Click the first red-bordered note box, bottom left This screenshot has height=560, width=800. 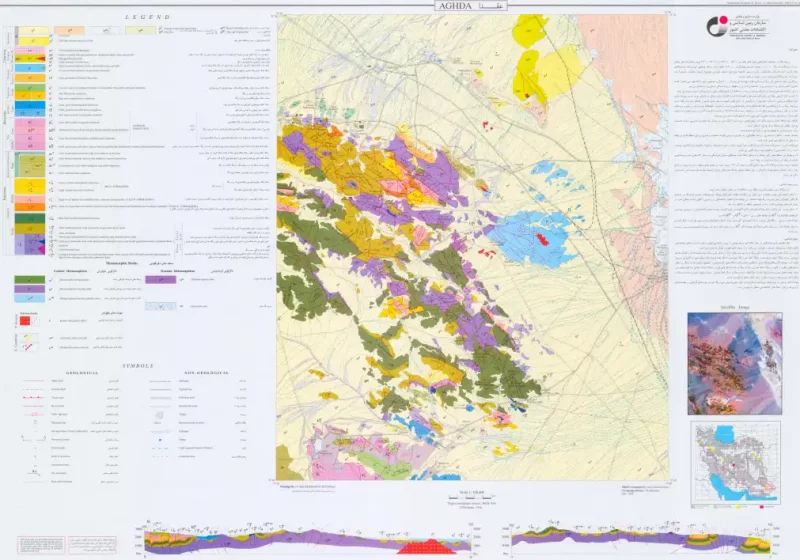[41, 545]
